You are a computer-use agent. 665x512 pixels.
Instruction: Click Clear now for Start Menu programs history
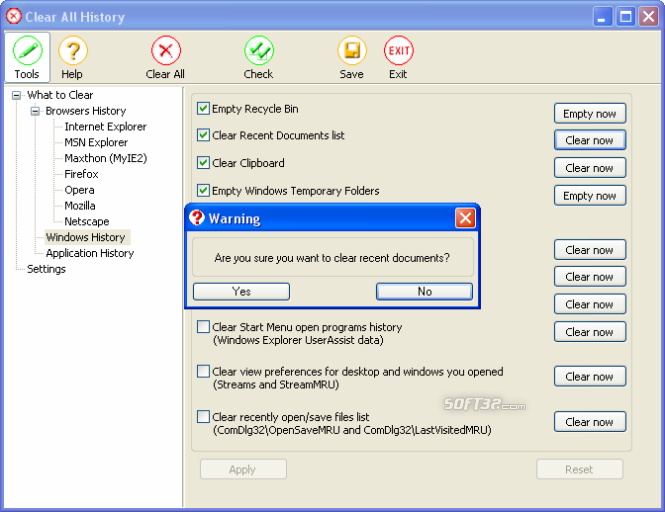590,332
